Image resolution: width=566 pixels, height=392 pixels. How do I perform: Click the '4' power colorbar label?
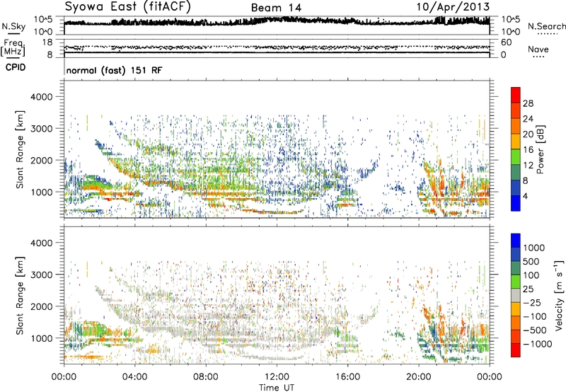click(x=525, y=197)
